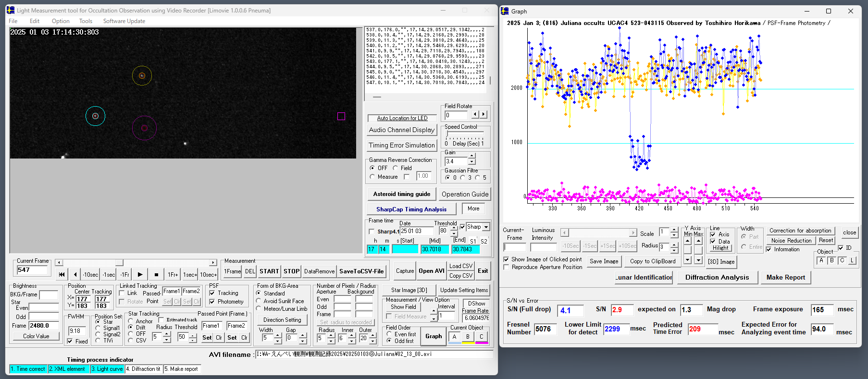Increase graph Scale with up stepper
The height and width of the screenshot is (379, 868).
pyautogui.click(x=674, y=230)
